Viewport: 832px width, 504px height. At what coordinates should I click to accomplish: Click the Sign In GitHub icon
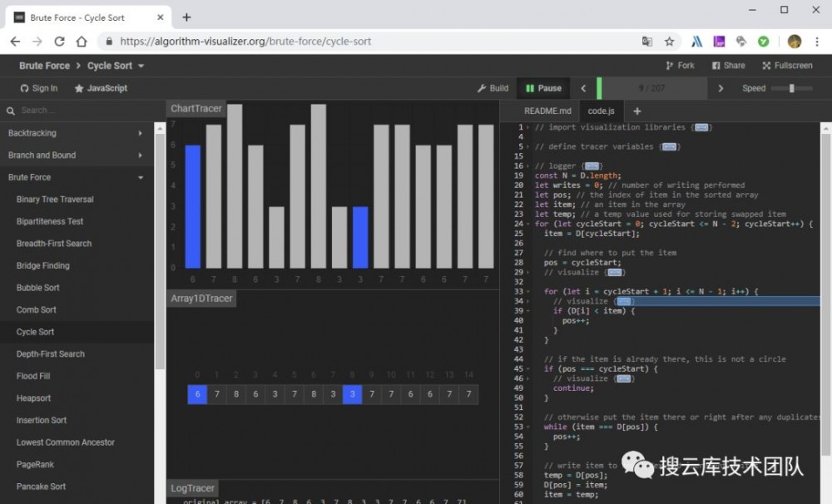[x=24, y=88]
